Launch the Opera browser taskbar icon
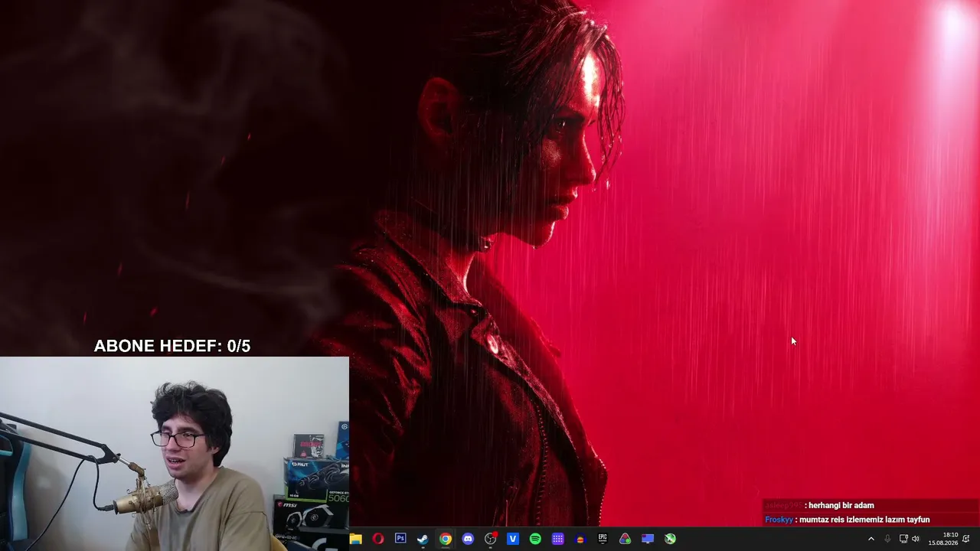Viewport: 980px width, 551px height. (x=378, y=539)
